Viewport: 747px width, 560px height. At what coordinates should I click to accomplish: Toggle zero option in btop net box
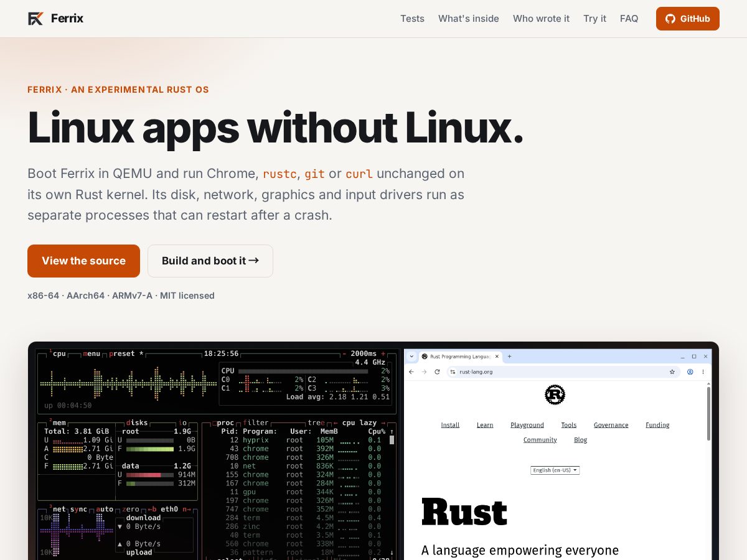click(130, 509)
